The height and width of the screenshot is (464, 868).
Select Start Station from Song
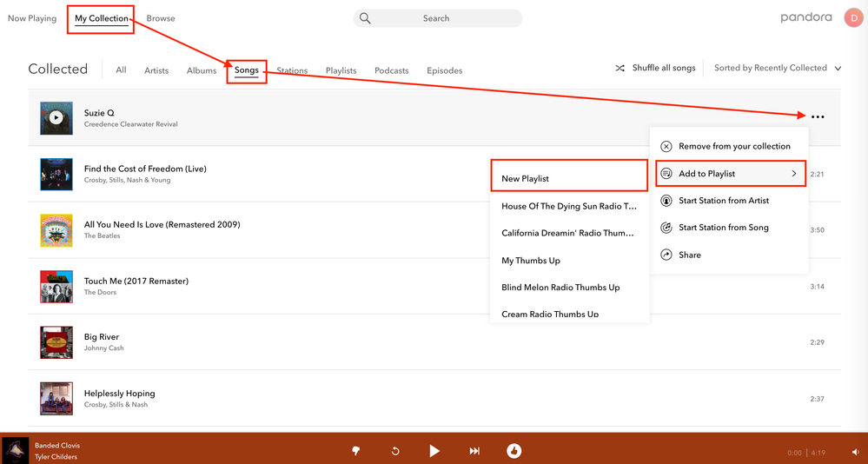(x=723, y=228)
